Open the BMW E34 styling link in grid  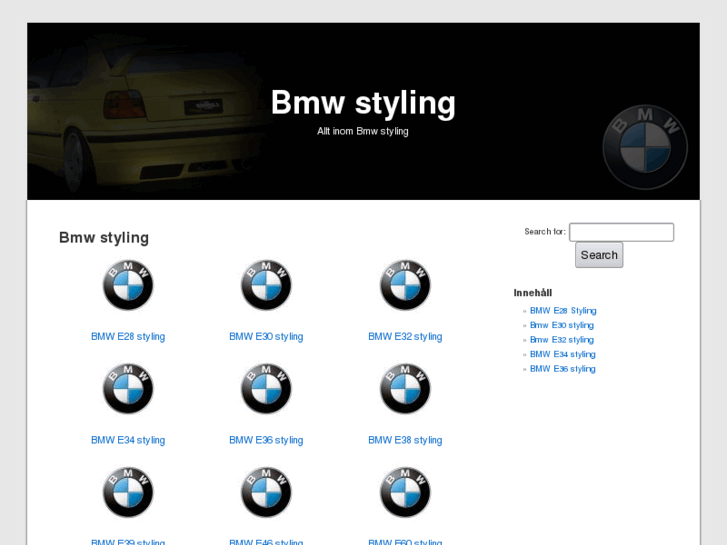click(128, 440)
